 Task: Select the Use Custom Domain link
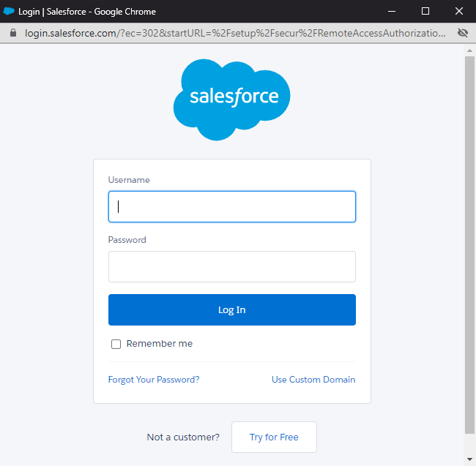tap(313, 380)
